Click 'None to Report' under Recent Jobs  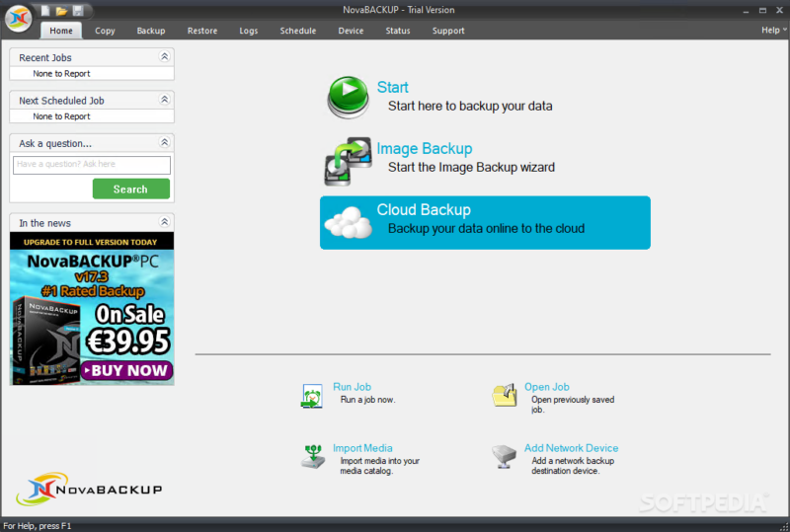coord(61,74)
